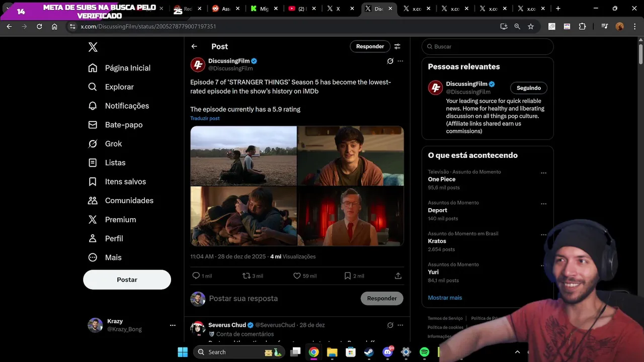Screen dimensions: 644x362
Task: Go to the browser home page
Action: [x=54, y=27]
